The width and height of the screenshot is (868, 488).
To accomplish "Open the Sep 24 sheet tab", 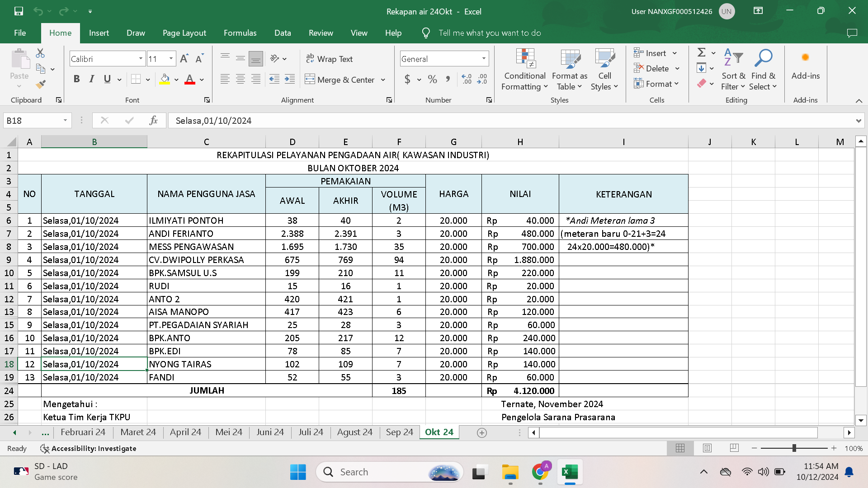I will pyautogui.click(x=399, y=432).
